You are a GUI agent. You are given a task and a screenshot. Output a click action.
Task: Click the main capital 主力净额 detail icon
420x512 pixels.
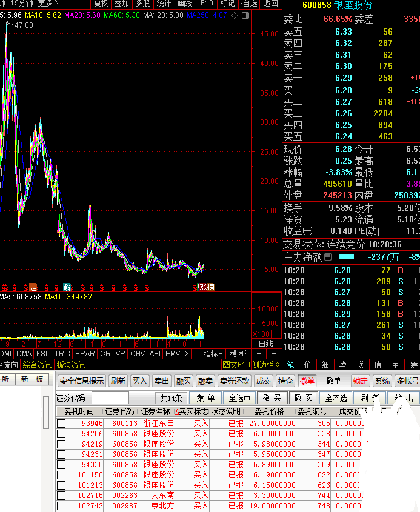[328, 258]
